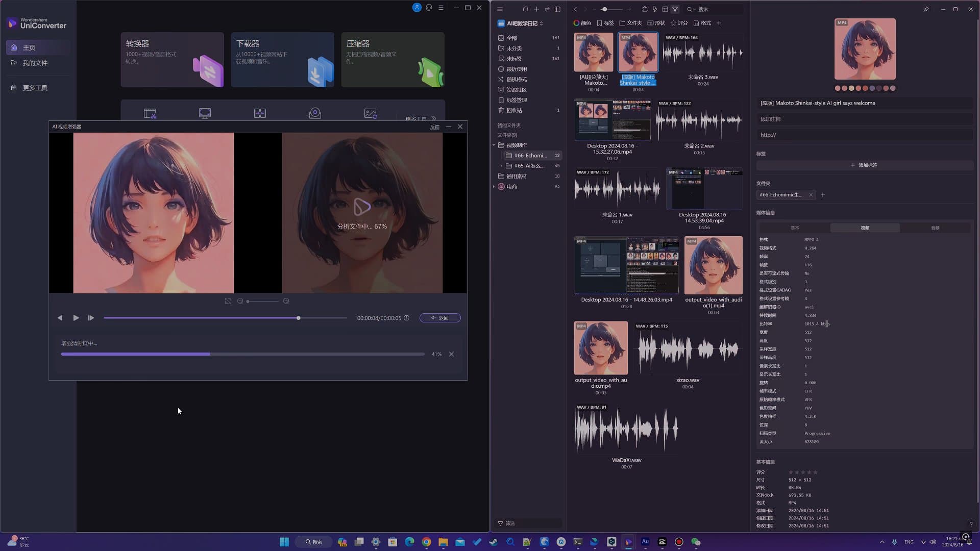Cancel the 41% enhancement progress
This screenshot has width=980, height=551.
pyautogui.click(x=451, y=354)
